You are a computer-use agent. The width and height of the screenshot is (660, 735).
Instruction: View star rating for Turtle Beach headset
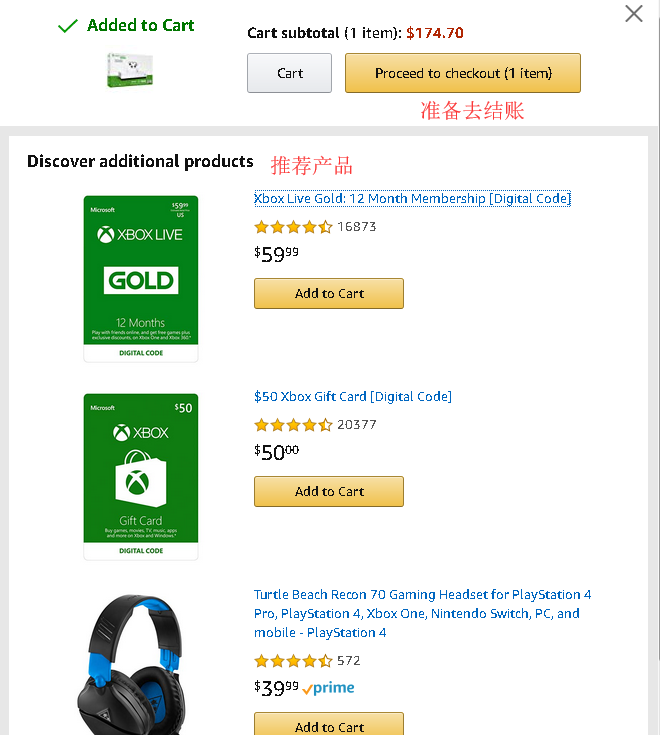293,661
